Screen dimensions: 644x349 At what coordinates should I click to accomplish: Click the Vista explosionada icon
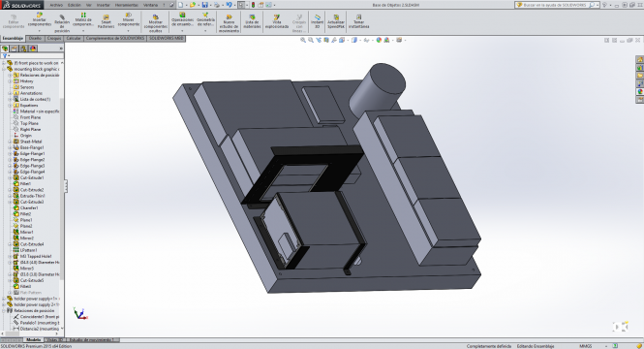tap(277, 21)
